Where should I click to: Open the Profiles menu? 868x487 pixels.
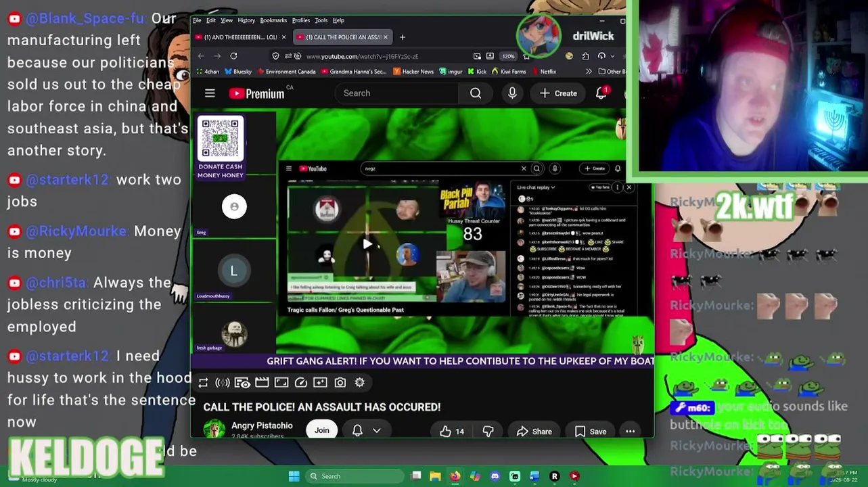pos(300,20)
